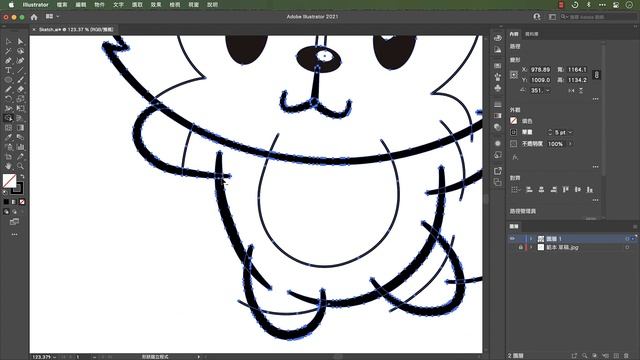Click the locate object magnifier in Layers panel

click(585, 356)
